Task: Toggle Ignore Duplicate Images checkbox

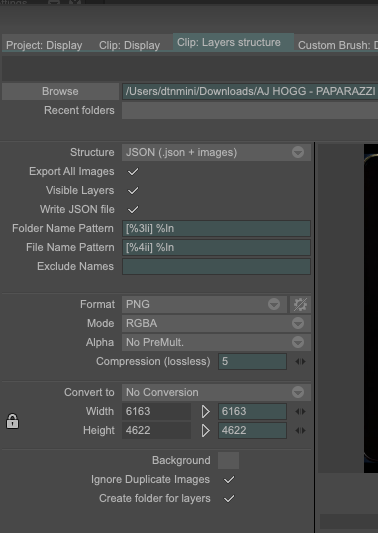Action: [x=229, y=480]
